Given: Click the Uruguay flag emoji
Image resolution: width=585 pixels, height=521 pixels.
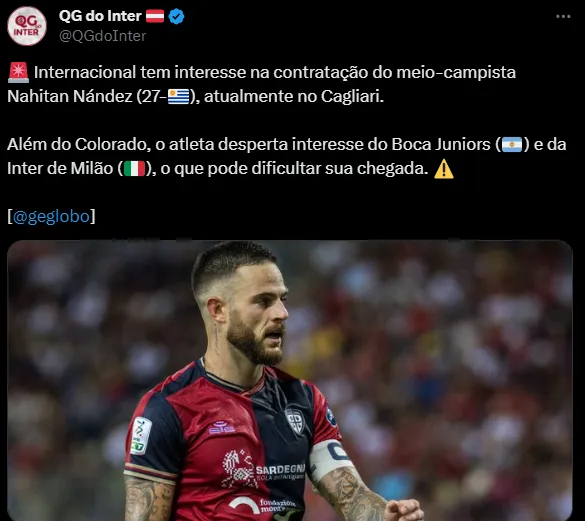Looking at the screenshot, I should pos(179,96).
